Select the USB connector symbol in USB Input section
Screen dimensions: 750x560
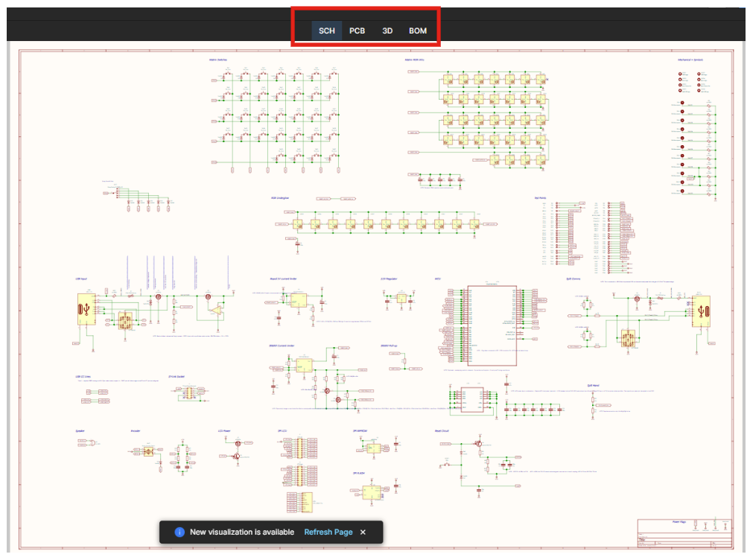(87, 310)
